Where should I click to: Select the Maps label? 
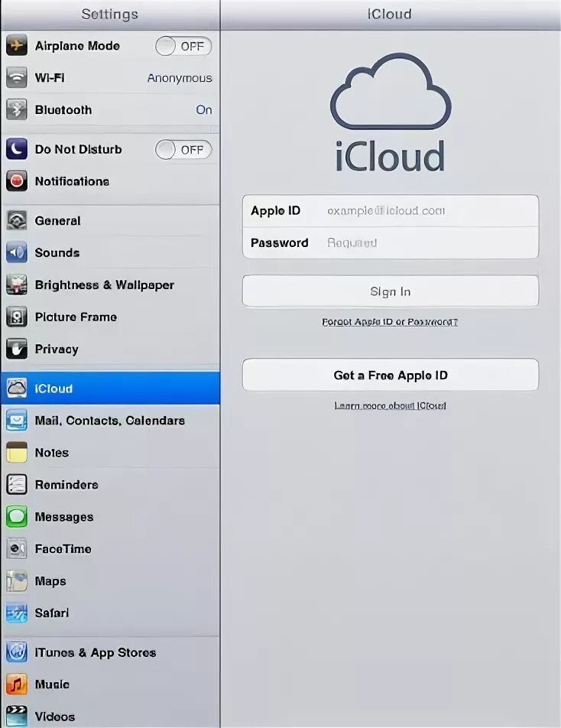click(50, 581)
